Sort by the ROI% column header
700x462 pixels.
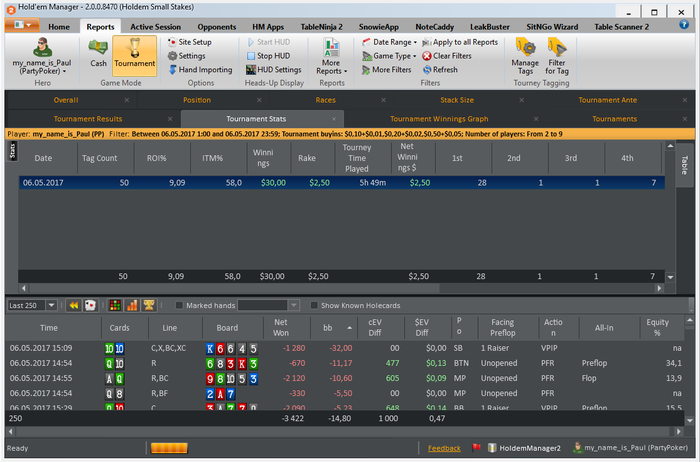coord(156,158)
